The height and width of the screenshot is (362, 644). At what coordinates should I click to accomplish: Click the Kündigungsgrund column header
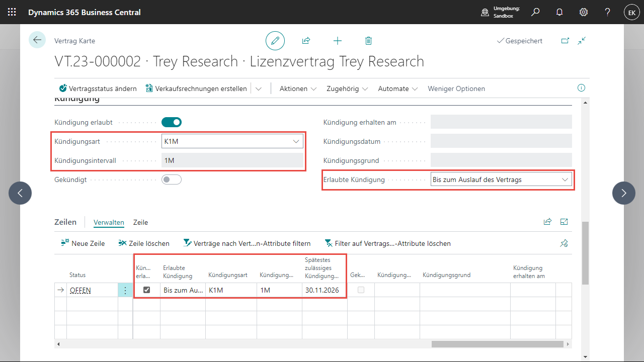pos(446,275)
